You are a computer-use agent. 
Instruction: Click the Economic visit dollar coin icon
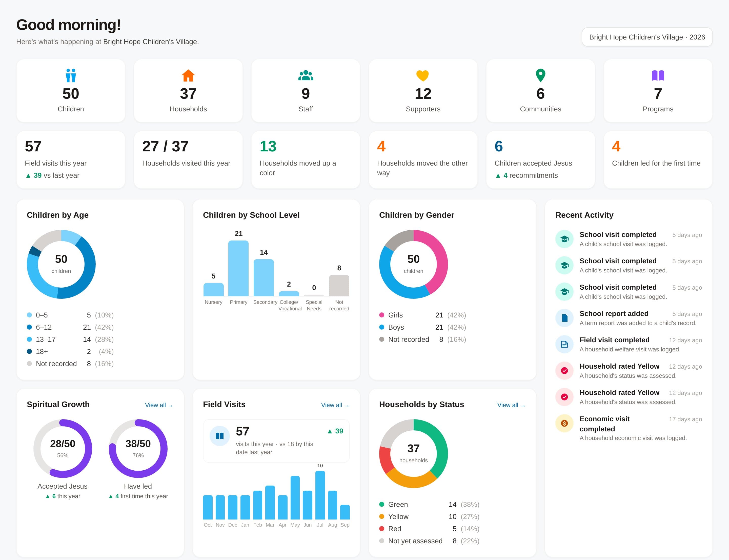click(564, 423)
